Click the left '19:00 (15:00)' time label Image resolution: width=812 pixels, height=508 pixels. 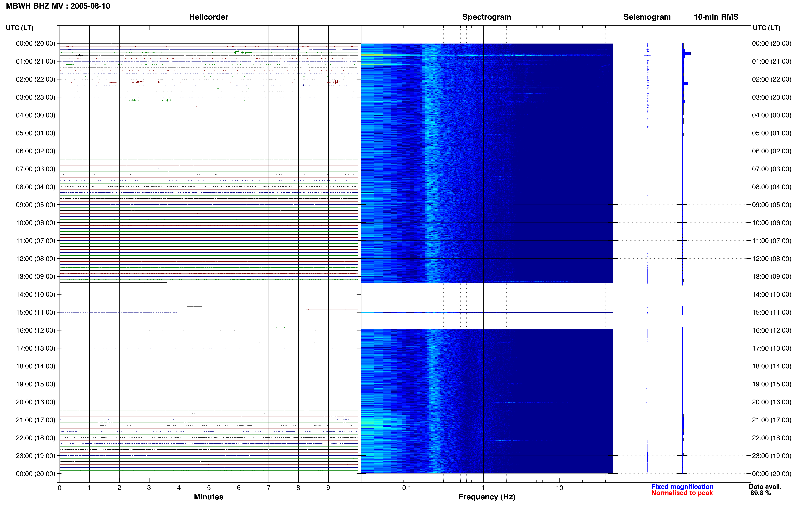tap(36, 384)
